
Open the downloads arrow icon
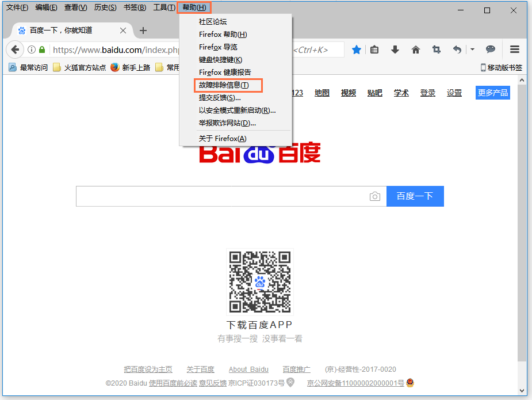[395, 49]
